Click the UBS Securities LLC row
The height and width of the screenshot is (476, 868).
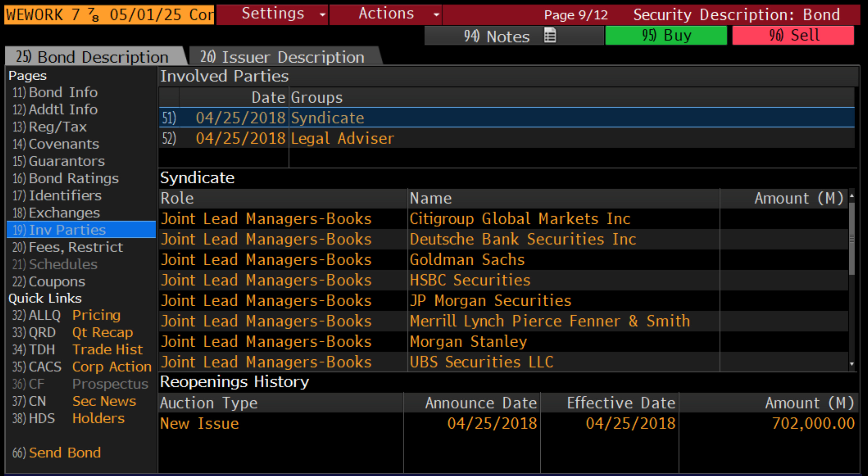click(x=503, y=362)
